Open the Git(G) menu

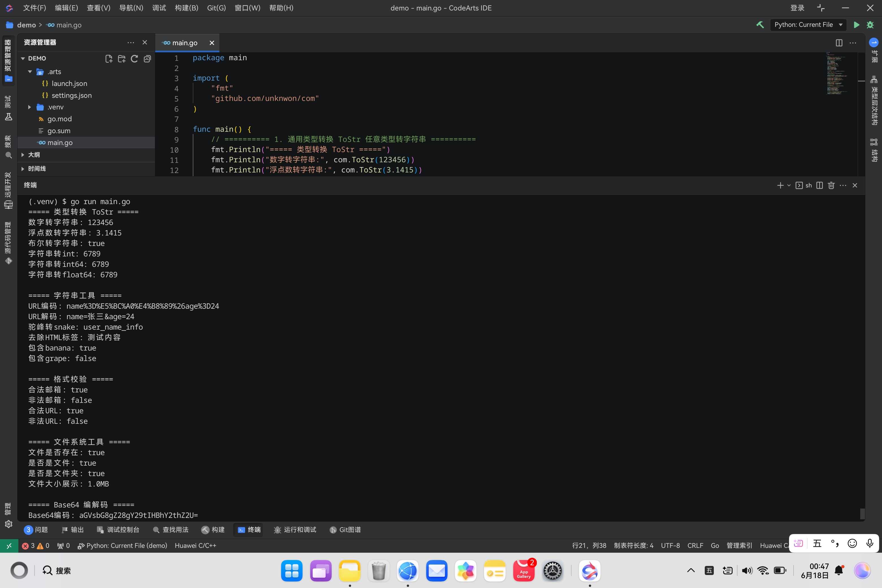click(x=216, y=8)
